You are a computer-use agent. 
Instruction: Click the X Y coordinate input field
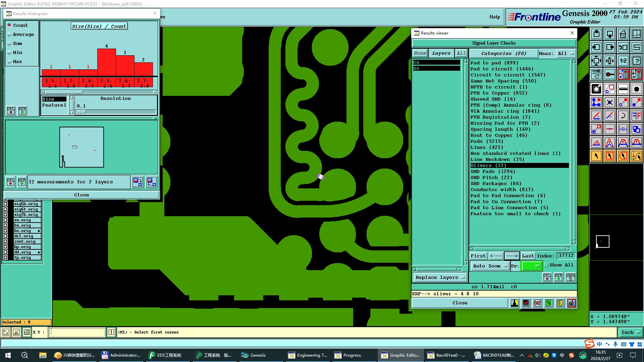click(77, 332)
